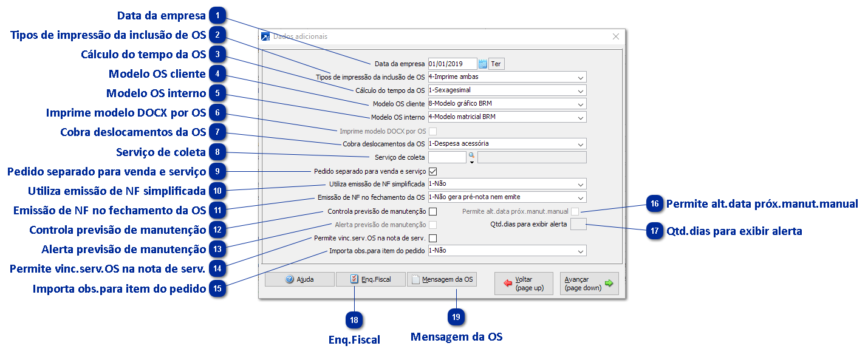The width and height of the screenshot is (868, 357).
Task: Open Emissão de NF no fechamento da OS dropdown
Action: click(507, 197)
